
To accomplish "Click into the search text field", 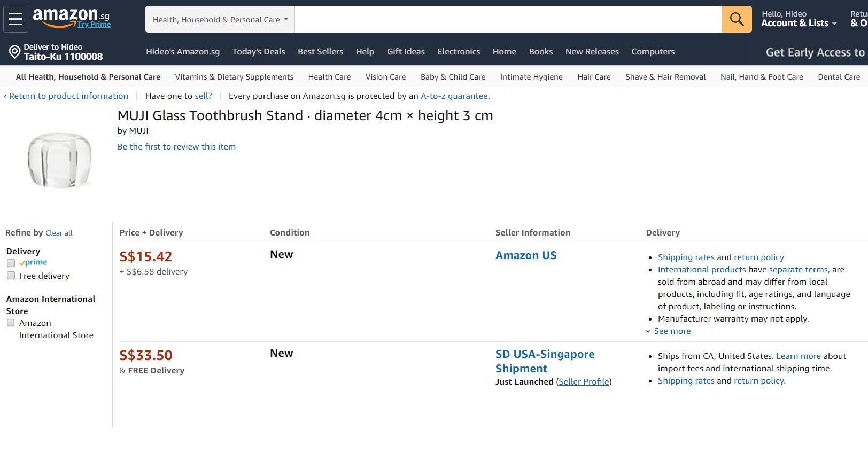I will point(508,19).
